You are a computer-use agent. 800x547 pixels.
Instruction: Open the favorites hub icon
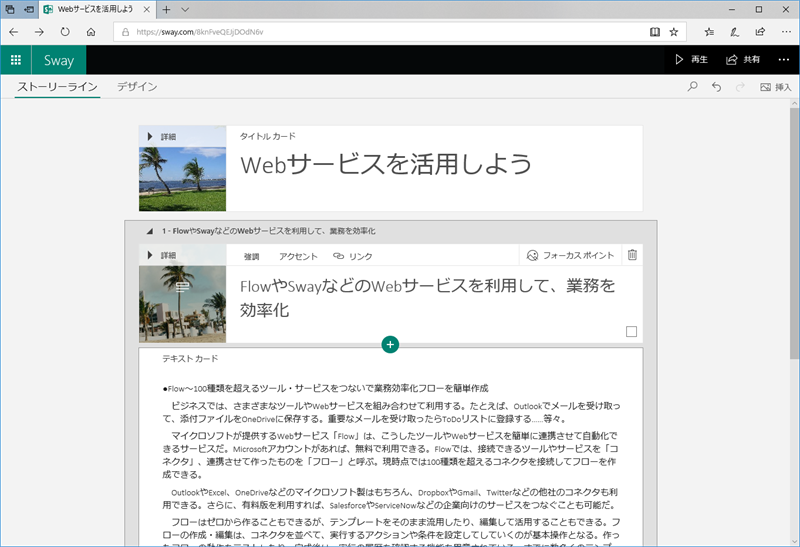709,32
